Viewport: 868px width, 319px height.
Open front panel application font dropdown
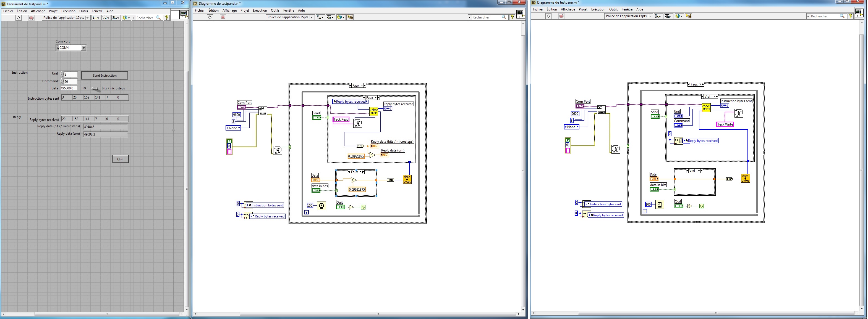click(x=66, y=18)
